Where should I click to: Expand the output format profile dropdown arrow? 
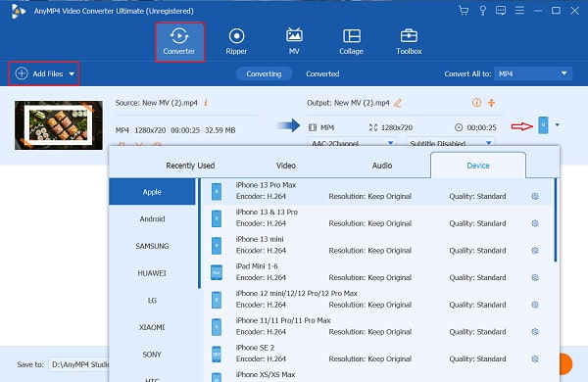558,124
